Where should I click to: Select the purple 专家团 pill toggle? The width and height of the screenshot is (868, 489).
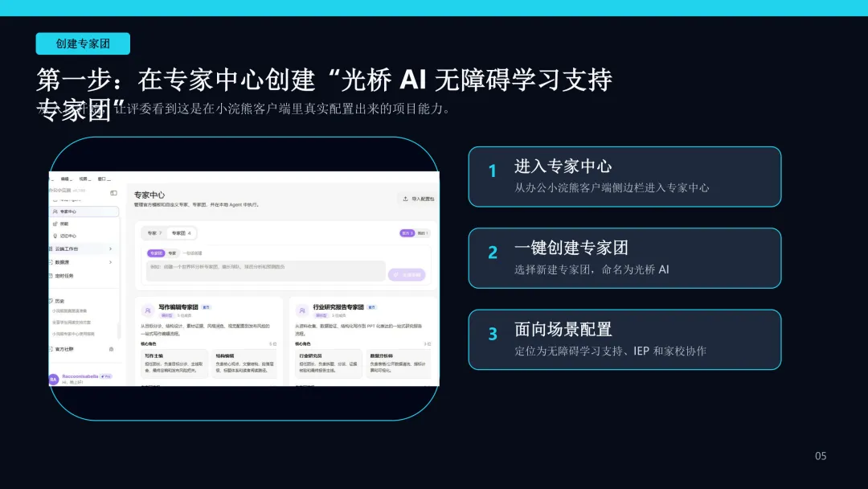click(156, 253)
